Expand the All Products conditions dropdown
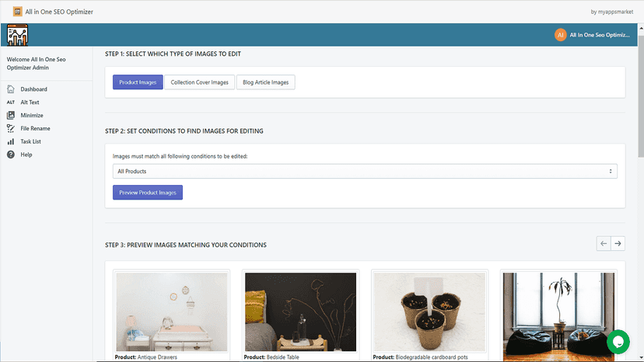The height and width of the screenshot is (362, 644). click(x=365, y=171)
